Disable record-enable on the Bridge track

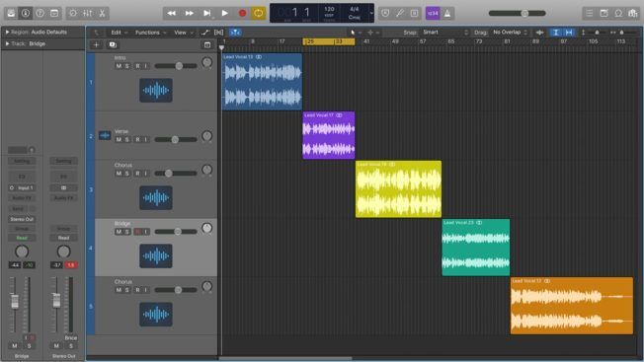(x=137, y=232)
